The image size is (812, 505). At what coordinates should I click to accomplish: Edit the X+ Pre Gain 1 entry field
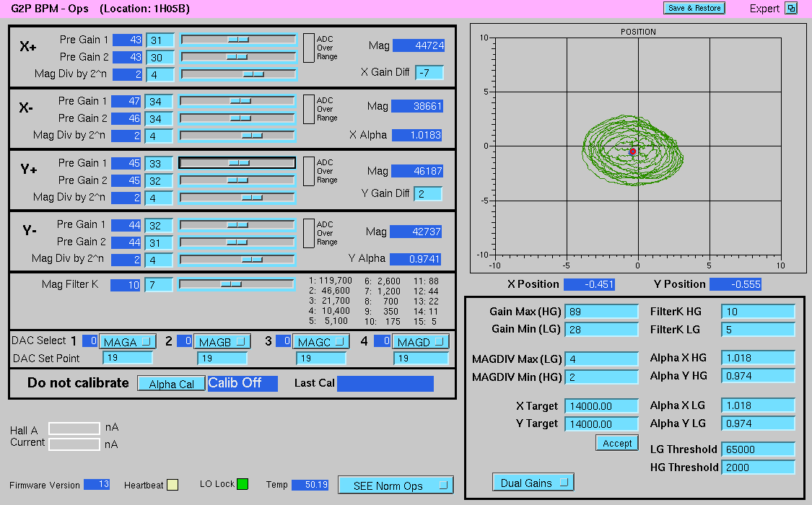160,40
